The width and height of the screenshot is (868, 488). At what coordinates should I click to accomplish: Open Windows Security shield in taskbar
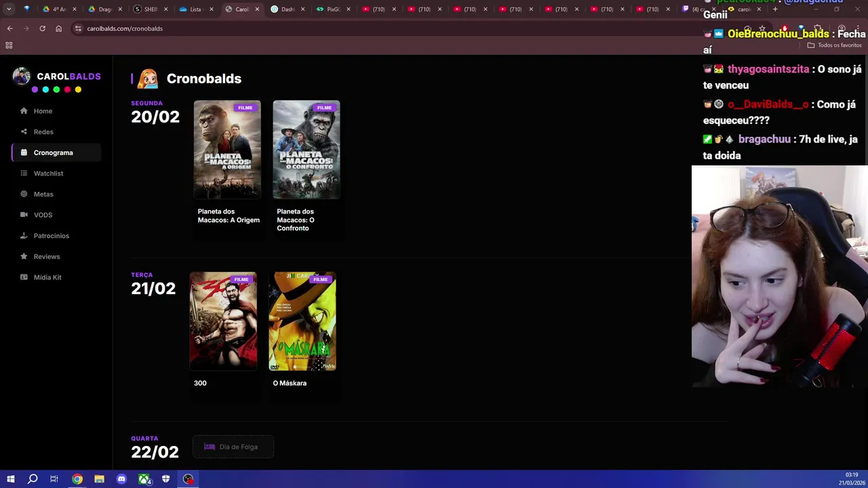(x=165, y=479)
